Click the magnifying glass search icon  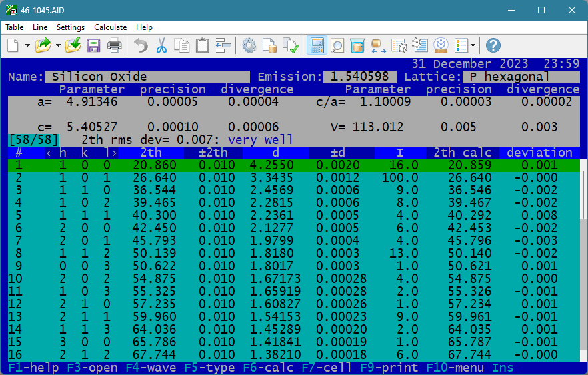[337, 46]
